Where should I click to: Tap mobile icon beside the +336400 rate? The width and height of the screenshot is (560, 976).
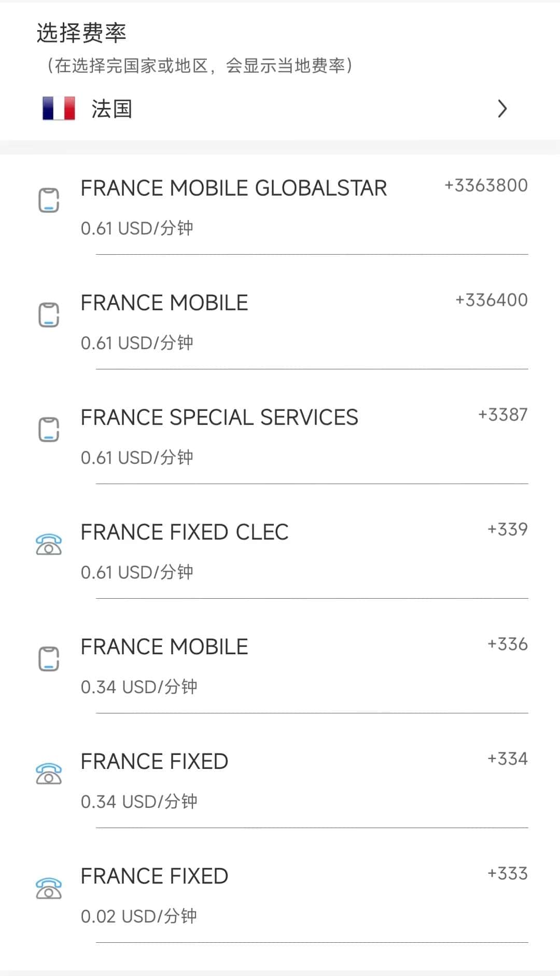[x=49, y=315]
